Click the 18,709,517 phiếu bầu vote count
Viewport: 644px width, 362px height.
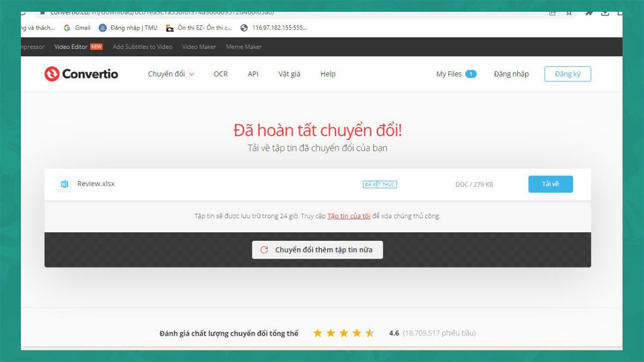(x=440, y=333)
